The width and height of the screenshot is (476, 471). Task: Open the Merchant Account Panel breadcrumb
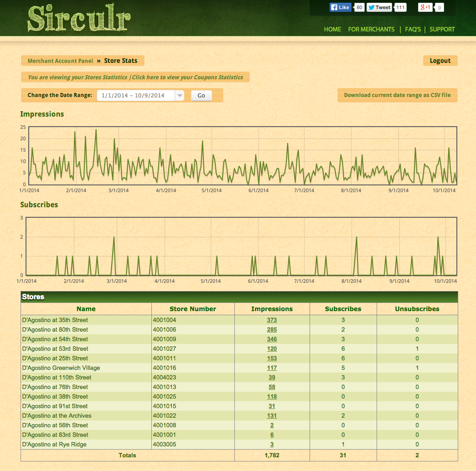(60, 61)
